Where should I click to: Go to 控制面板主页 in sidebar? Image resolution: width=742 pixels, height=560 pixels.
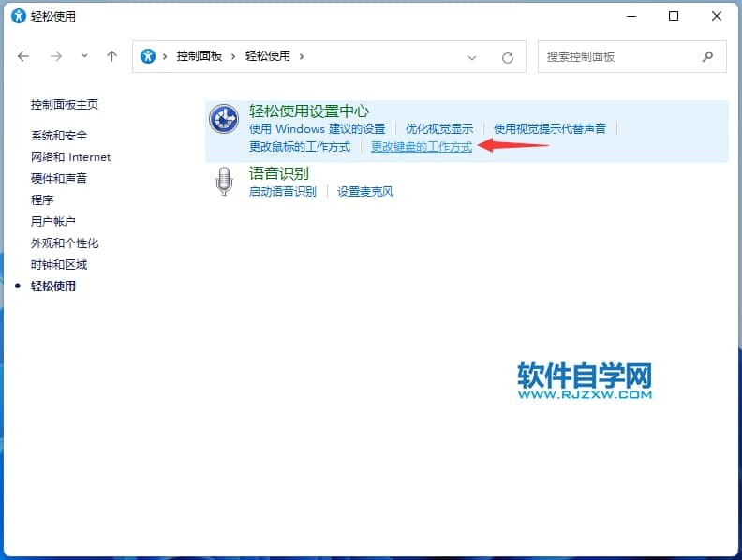(65, 105)
